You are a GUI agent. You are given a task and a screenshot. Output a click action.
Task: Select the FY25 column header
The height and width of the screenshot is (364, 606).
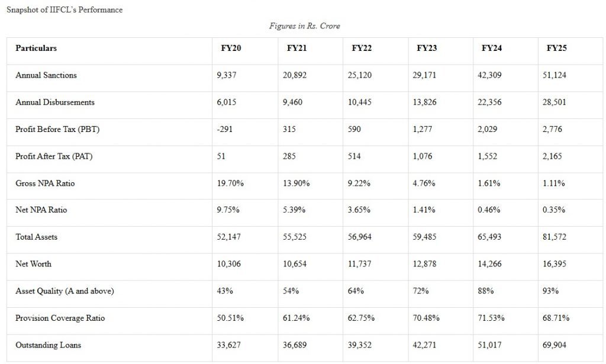[556, 49]
